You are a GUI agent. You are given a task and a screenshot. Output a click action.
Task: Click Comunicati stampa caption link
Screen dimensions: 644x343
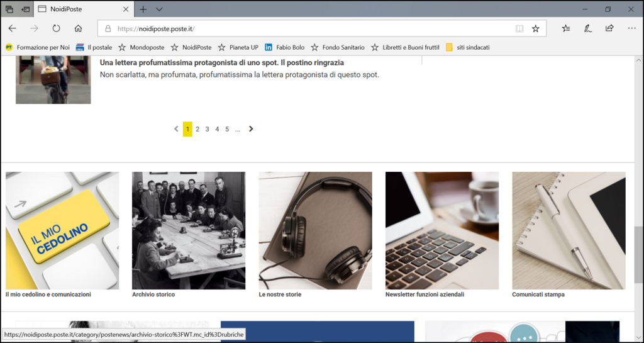(538, 295)
